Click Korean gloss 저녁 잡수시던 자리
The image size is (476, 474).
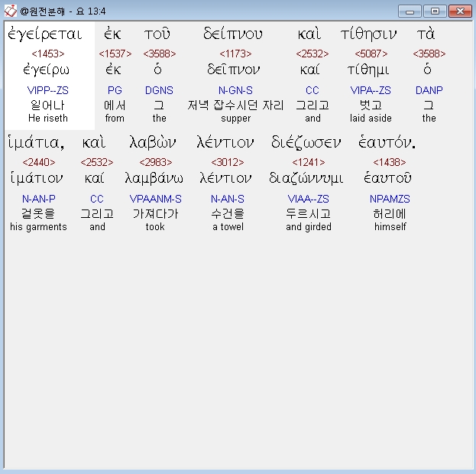pos(235,106)
